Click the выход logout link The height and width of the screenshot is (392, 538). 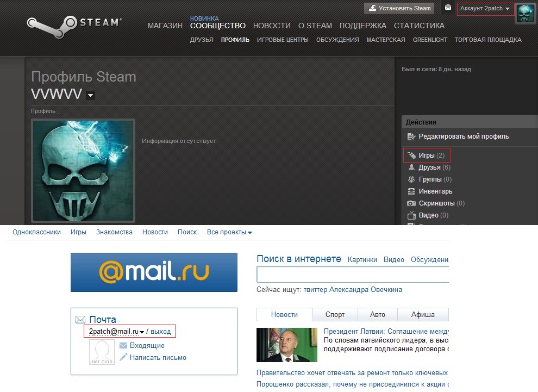pyautogui.click(x=160, y=331)
